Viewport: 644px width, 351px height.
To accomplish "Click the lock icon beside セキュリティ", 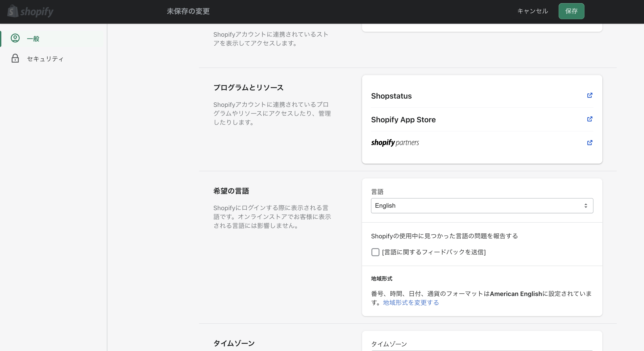I will pyautogui.click(x=15, y=59).
